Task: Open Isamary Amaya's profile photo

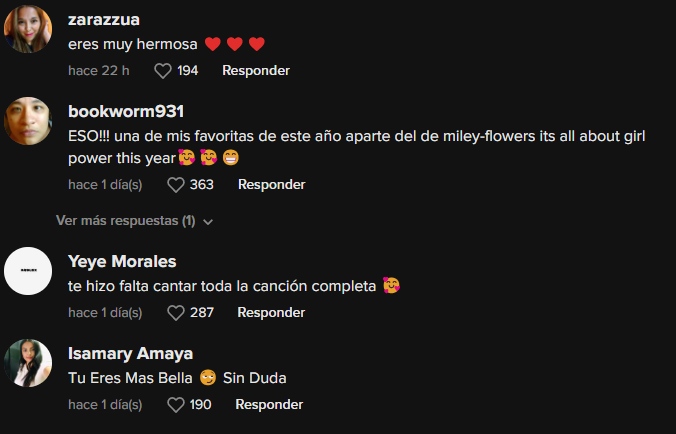Action: click(x=28, y=363)
